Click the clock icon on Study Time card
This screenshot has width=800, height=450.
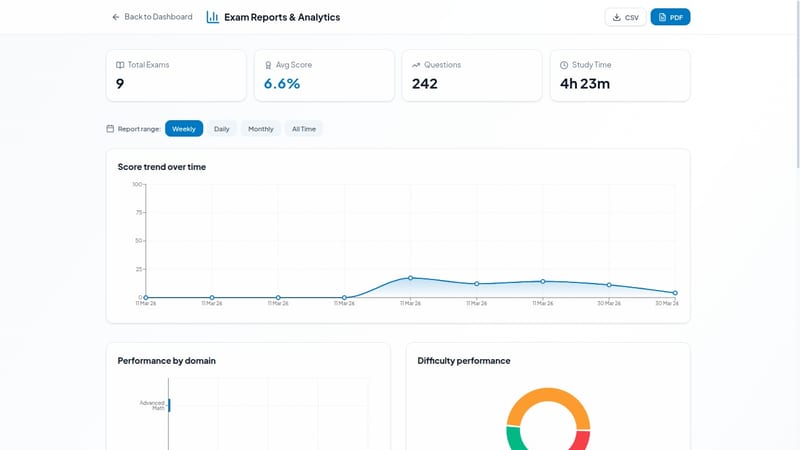[x=564, y=65]
